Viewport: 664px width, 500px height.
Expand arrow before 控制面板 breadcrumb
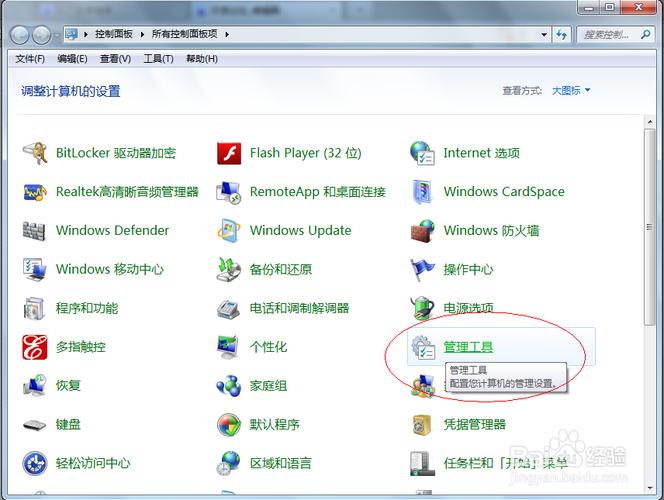[x=86, y=34]
